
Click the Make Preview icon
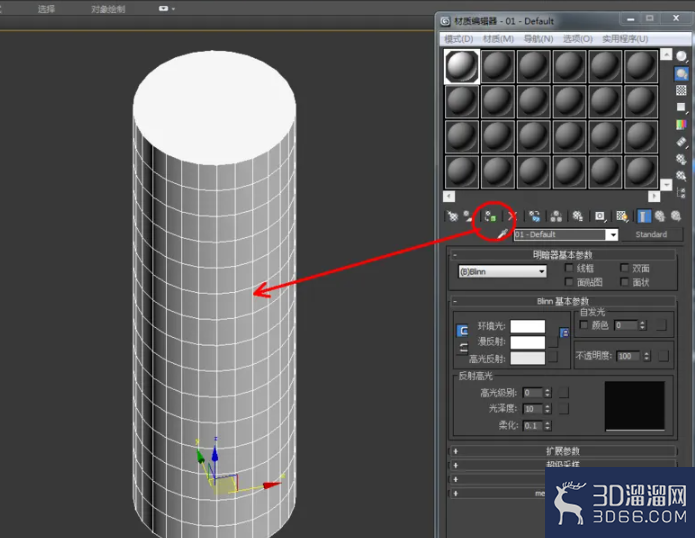681,142
